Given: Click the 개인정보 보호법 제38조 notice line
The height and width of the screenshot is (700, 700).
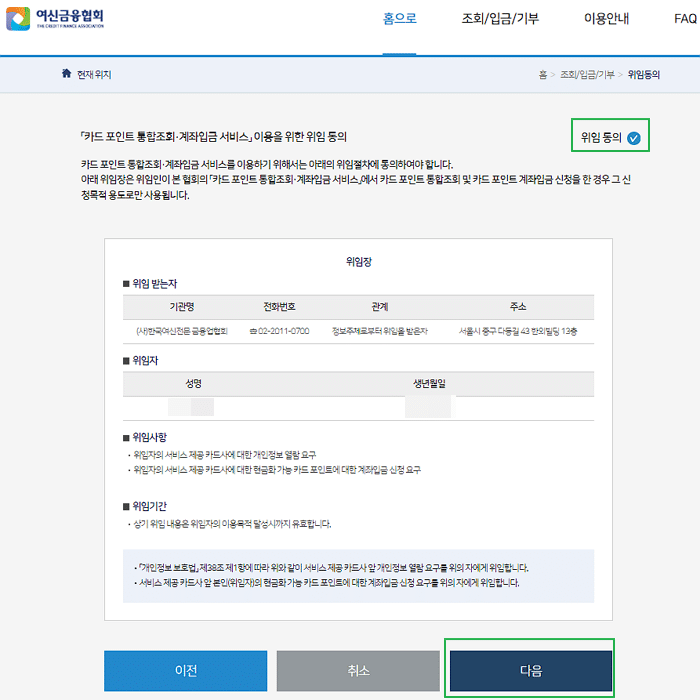Looking at the screenshot, I should (331, 568).
